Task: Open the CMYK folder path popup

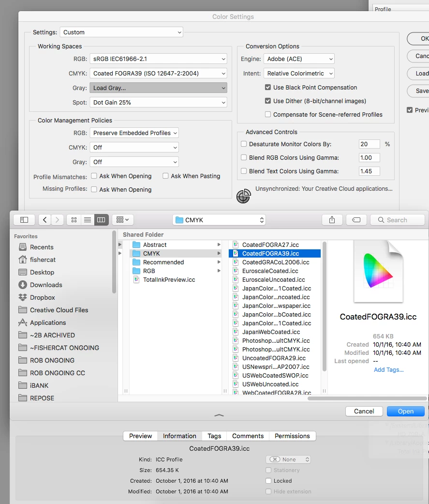Action: (219, 220)
